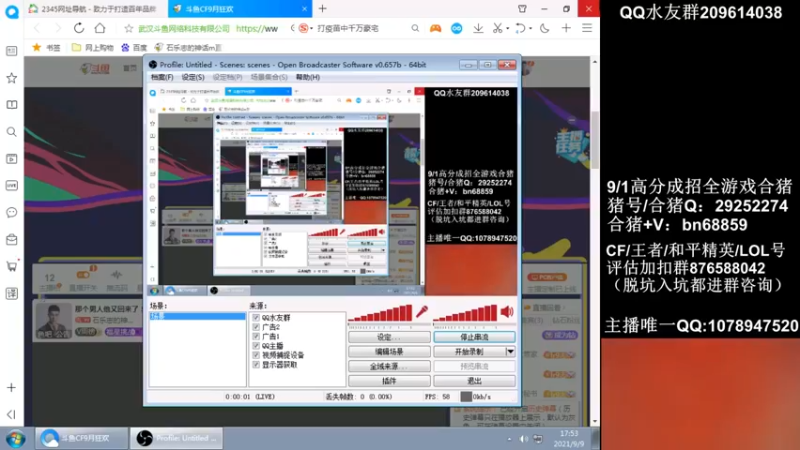Uncheck the QQ水友群 source
The image size is (800, 450).
pyautogui.click(x=256, y=317)
